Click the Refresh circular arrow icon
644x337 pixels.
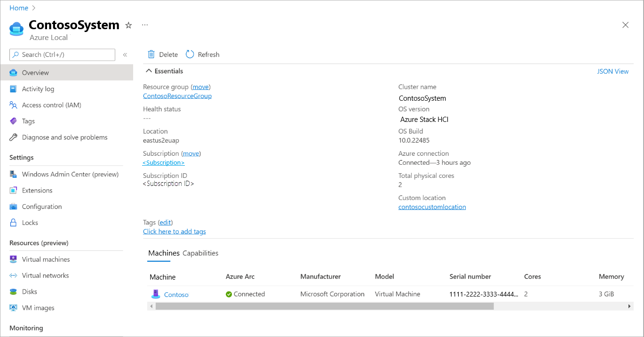[x=190, y=55]
